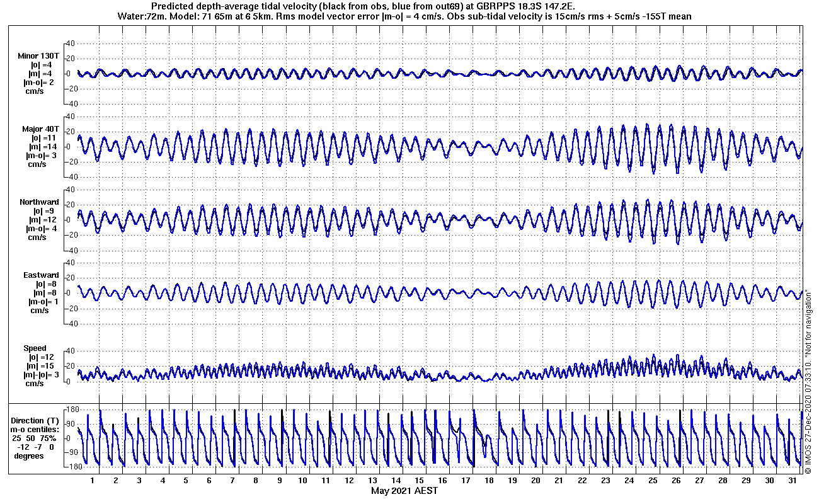Select the 'Direction (T)' label
The width and height of the screenshot is (819, 504).
[36, 420]
